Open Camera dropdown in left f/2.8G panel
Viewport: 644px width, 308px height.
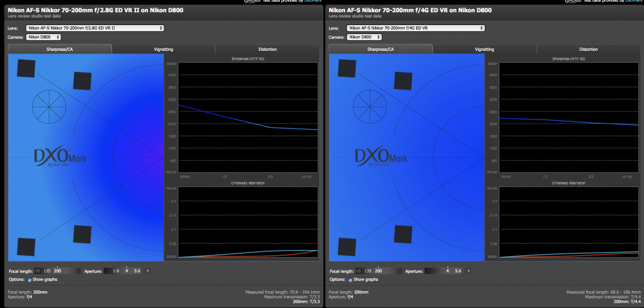pyautogui.click(x=44, y=37)
